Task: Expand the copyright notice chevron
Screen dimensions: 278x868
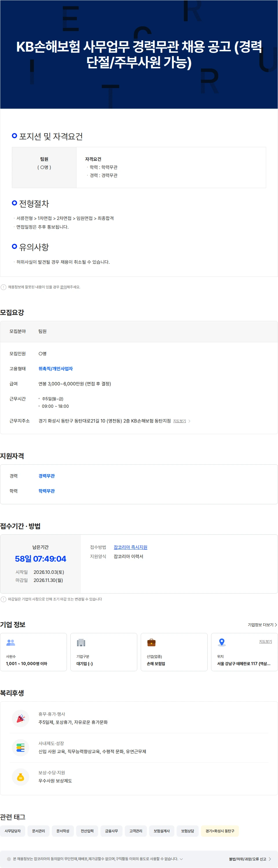Action: pos(181,859)
